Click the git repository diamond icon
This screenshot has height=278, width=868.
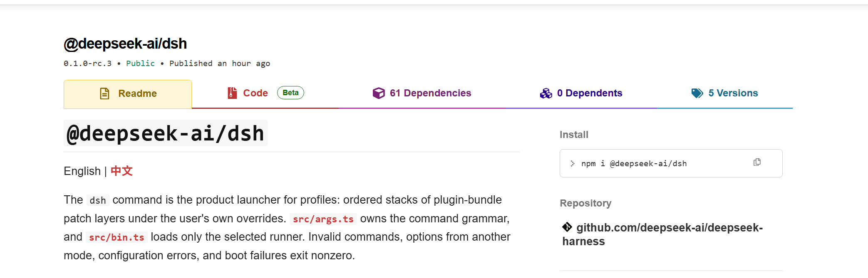coord(567,227)
